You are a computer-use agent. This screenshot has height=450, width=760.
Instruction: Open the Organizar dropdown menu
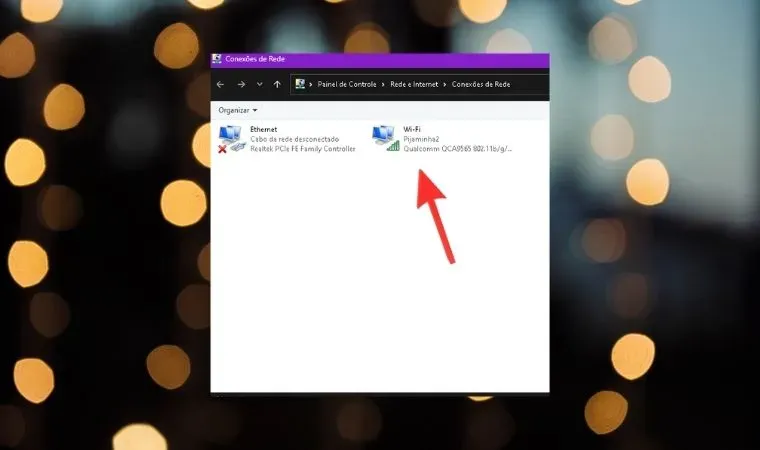pyautogui.click(x=238, y=111)
